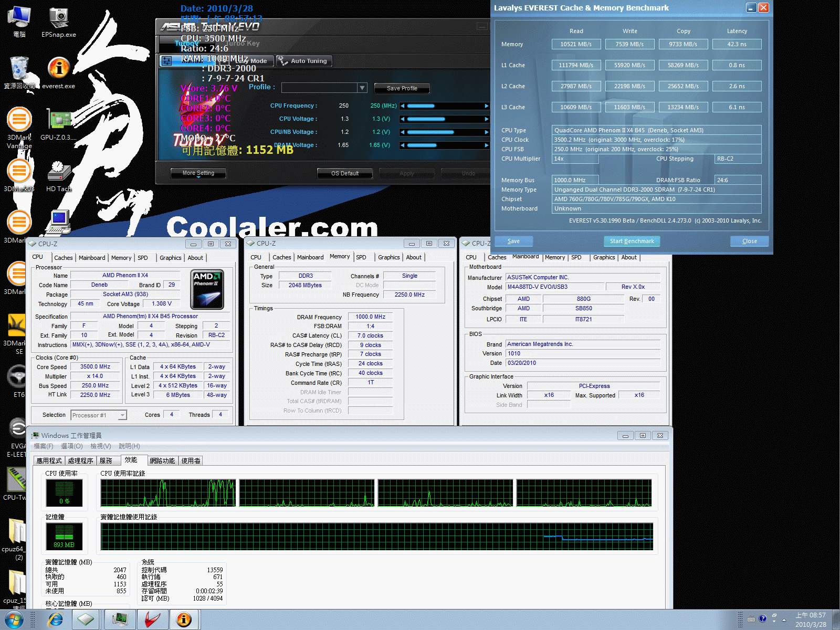Open the everest.exe desktop icon
The width and height of the screenshot is (840, 630).
point(59,73)
